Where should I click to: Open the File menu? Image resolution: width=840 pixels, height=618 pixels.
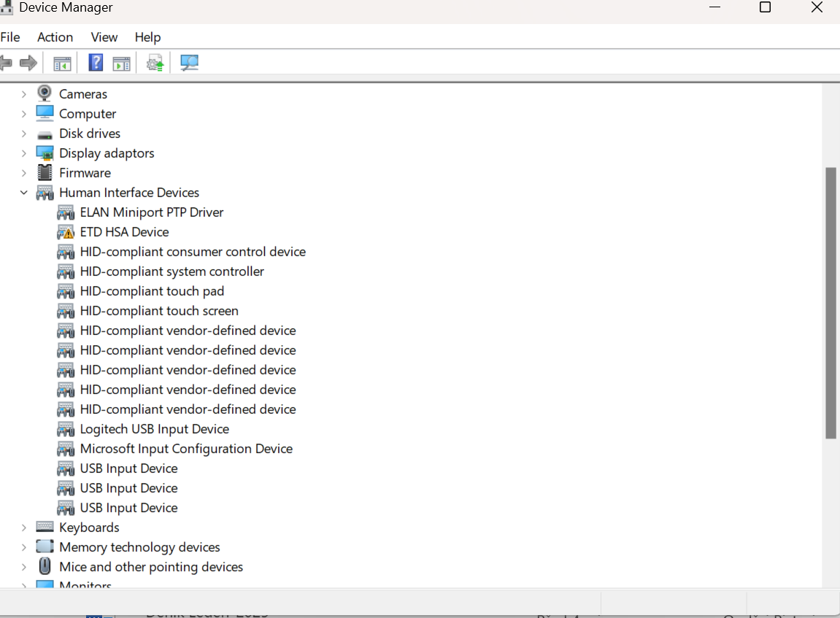pos(10,37)
